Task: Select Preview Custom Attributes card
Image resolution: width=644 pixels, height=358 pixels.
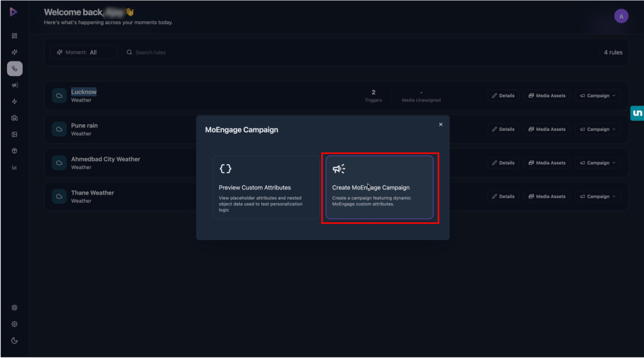Action: point(266,187)
